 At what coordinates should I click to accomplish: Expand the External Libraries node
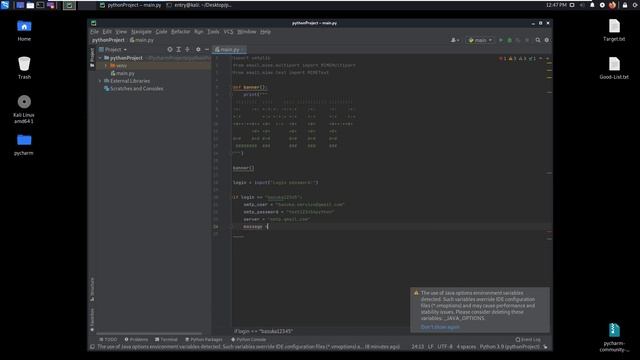[x=100, y=81]
